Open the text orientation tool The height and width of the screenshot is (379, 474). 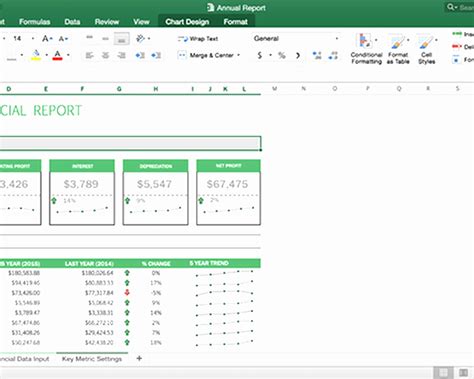click(x=140, y=39)
